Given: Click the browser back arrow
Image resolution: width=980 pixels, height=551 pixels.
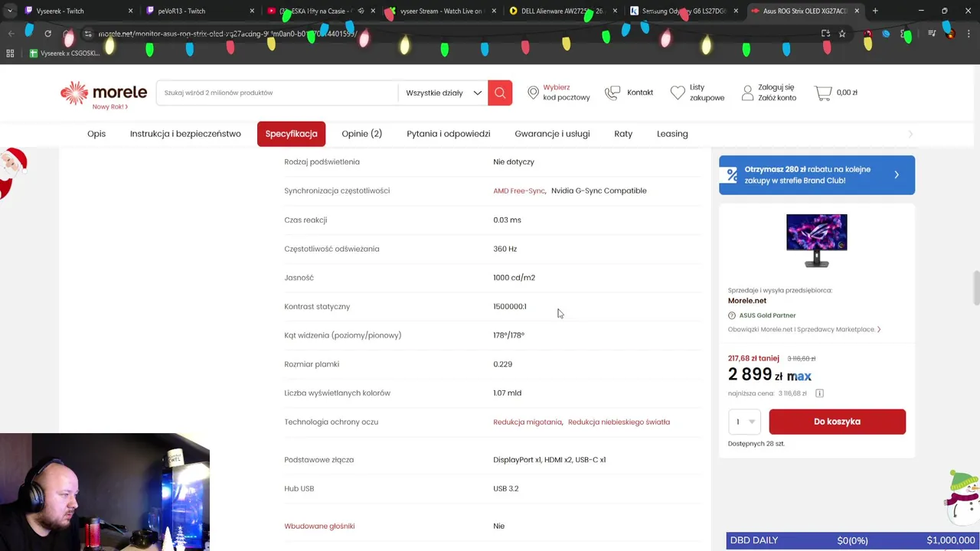Looking at the screenshot, I should click(11, 34).
